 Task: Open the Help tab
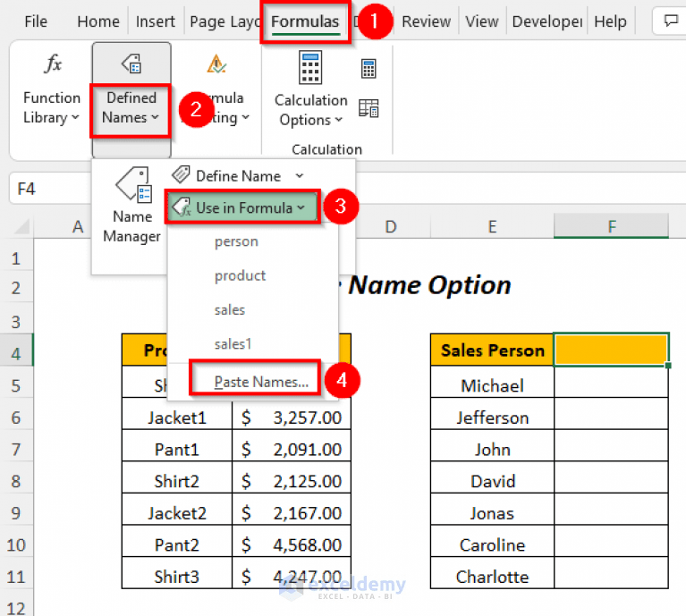(610, 21)
